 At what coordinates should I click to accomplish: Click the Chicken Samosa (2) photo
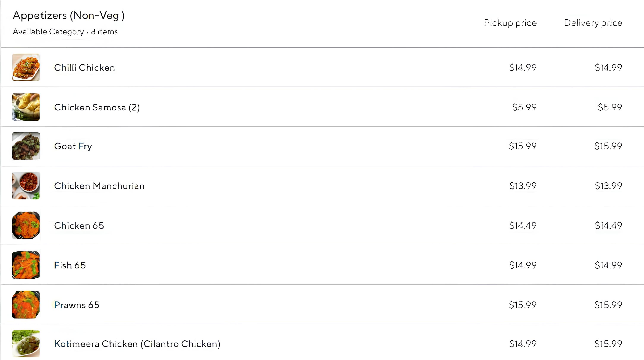26,107
